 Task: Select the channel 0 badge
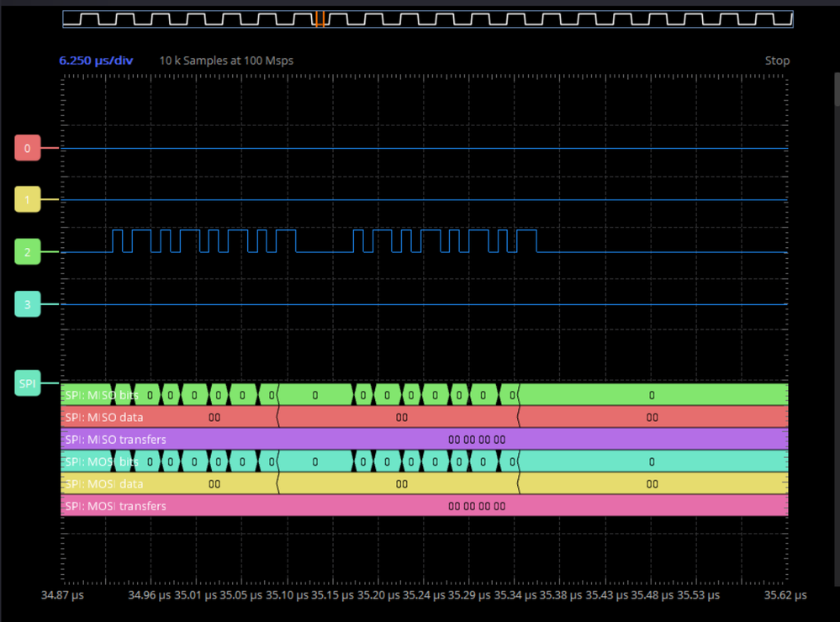[27, 147]
